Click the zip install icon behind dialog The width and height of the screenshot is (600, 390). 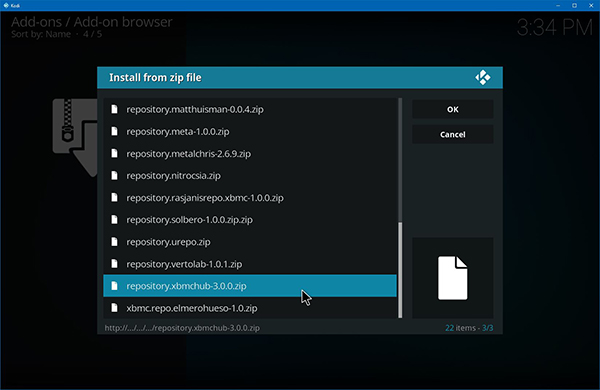point(75,137)
